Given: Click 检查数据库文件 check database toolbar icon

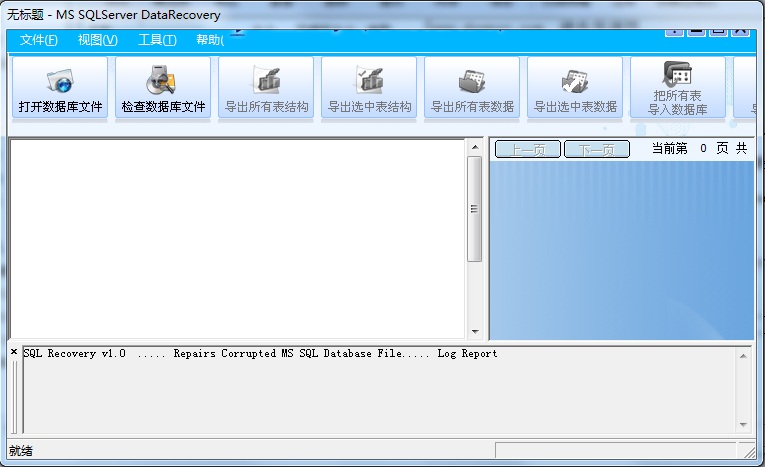Looking at the screenshot, I should pyautogui.click(x=163, y=87).
